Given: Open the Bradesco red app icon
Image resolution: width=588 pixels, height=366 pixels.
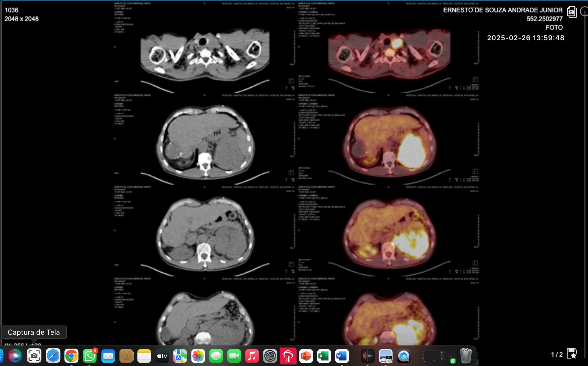Looking at the screenshot, I should pos(288,356).
